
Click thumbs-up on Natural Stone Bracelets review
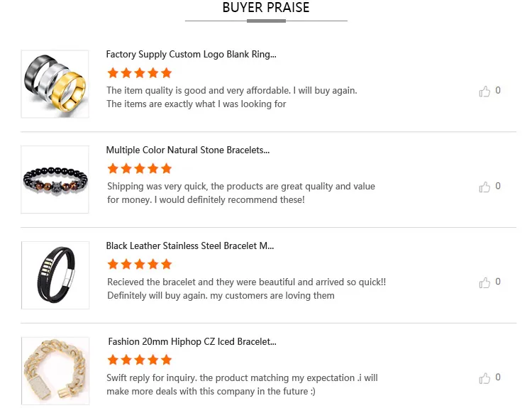pyautogui.click(x=485, y=187)
